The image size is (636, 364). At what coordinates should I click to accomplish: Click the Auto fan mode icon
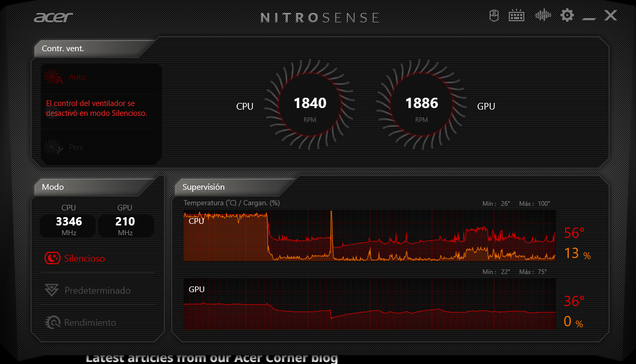pyautogui.click(x=53, y=77)
